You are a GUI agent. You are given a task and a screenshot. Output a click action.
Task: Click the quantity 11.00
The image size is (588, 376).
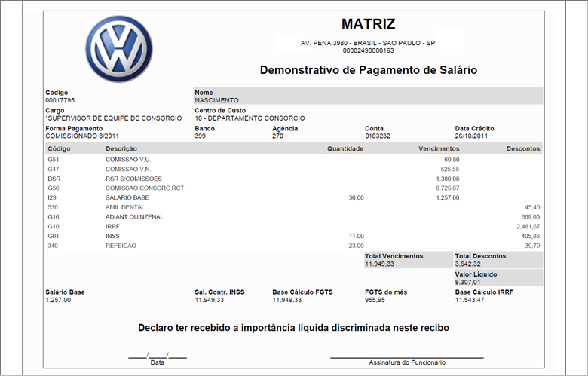coord(357,236)
